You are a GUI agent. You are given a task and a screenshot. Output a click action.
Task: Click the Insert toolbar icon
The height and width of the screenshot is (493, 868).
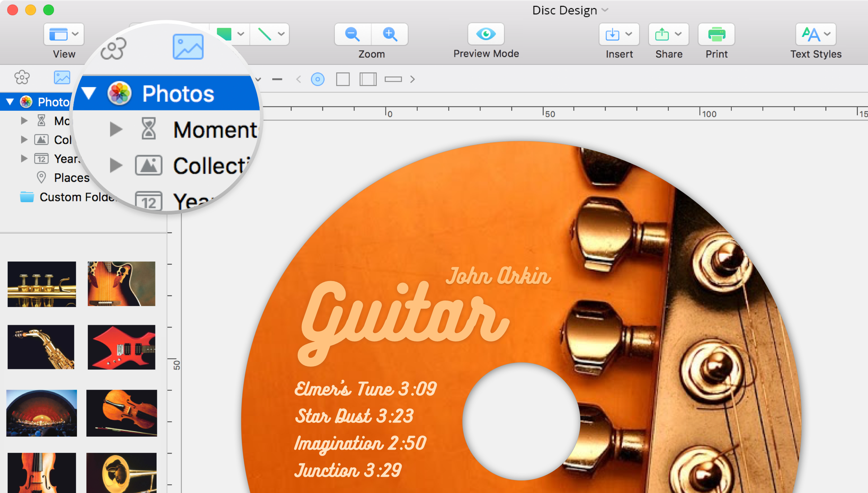612,34
